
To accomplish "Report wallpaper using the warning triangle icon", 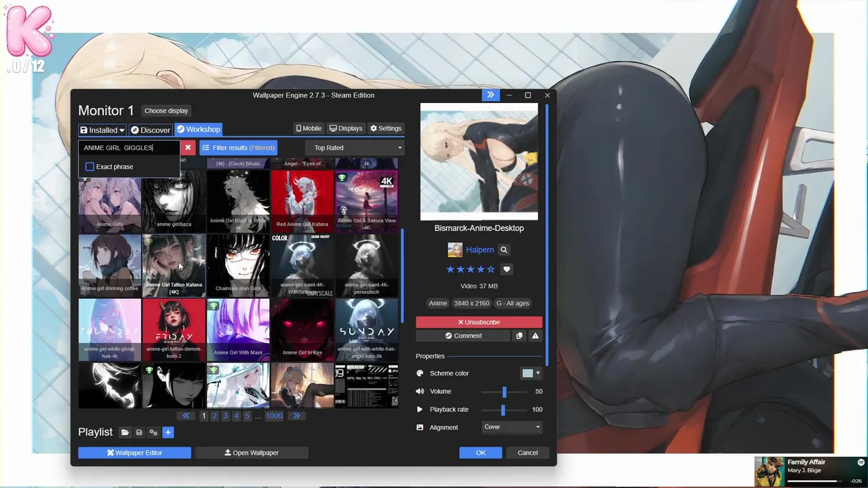I will click(x=535, y=335).
